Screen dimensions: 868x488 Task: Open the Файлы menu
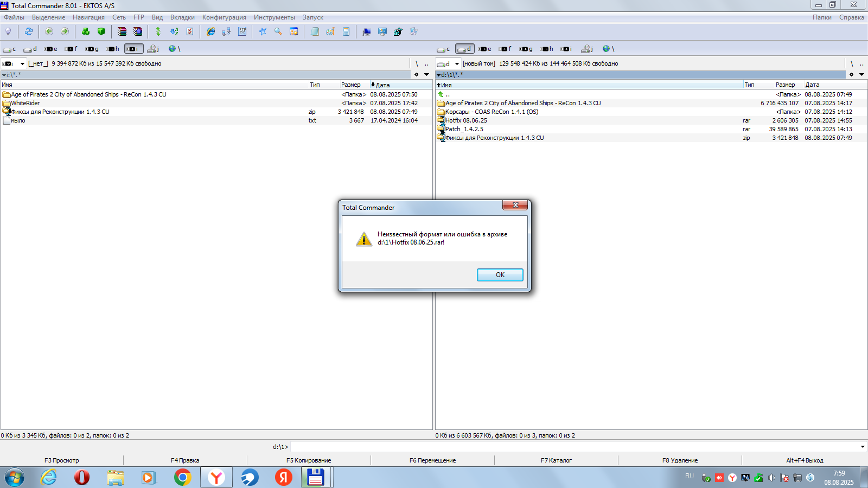click(14, 17)
